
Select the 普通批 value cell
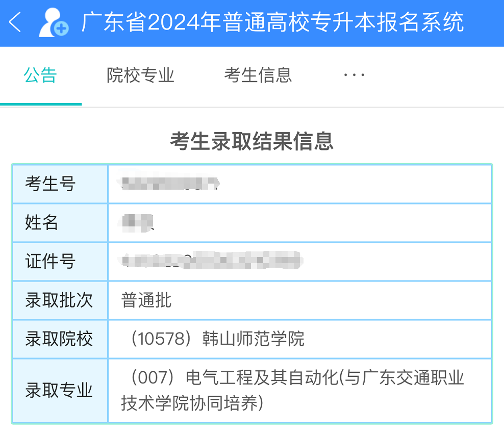146,300
